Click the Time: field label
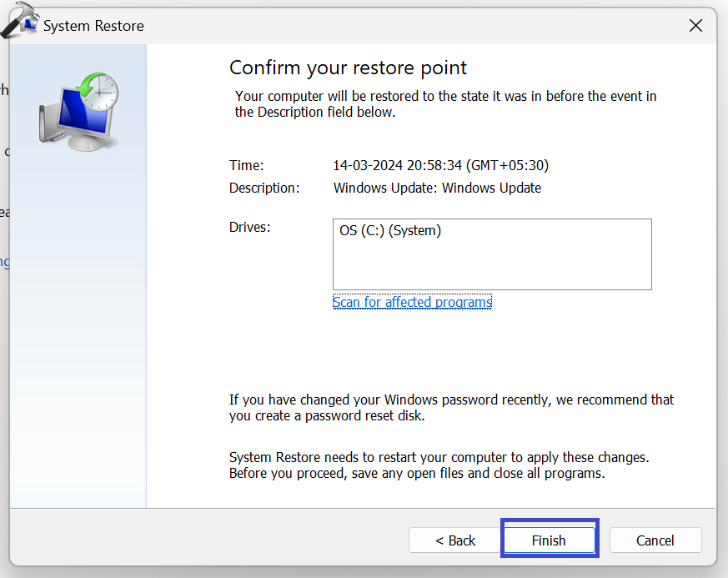This screenshot has width=728, height=578. pyautogui.click(x=246, y=166)
